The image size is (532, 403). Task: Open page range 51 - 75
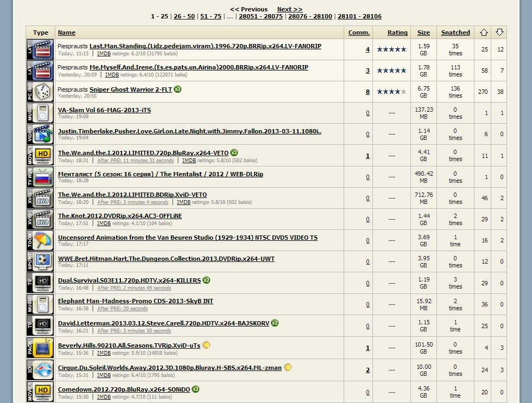click(x=211, y=16)
